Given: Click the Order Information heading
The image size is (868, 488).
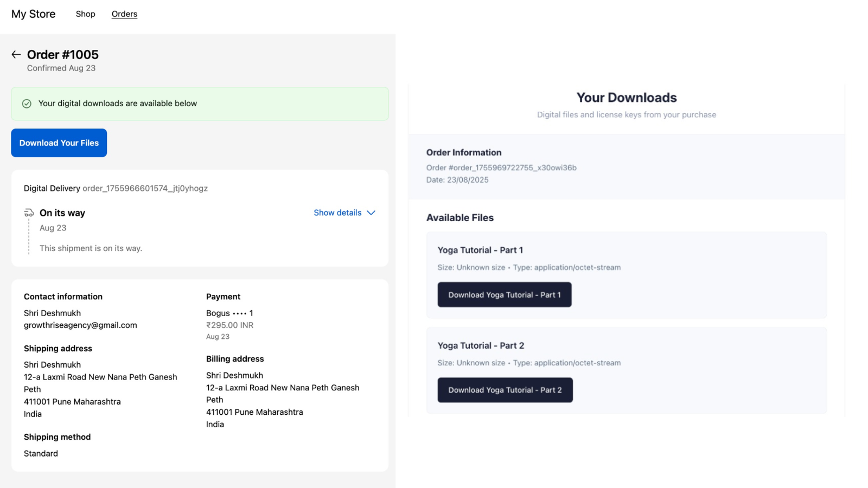Looking at the screenshot, I should click(464, 153).
